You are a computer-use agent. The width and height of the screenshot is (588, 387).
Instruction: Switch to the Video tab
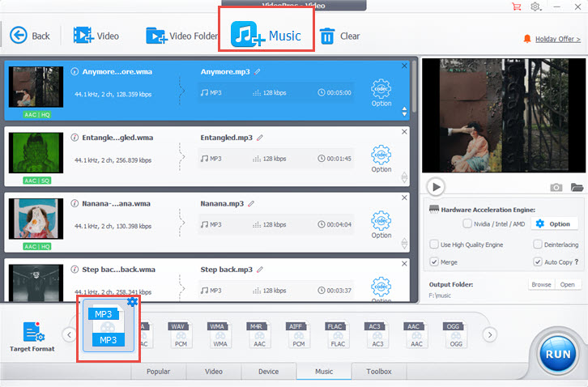[x=214, y=372]
